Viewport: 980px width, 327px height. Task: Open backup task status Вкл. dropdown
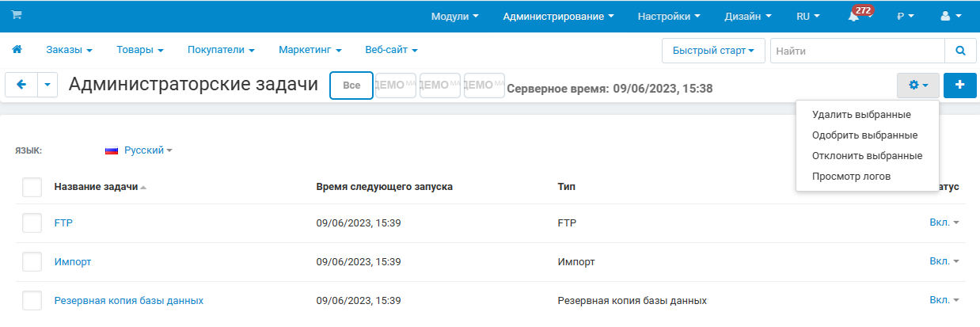click(x=944, y=301)
